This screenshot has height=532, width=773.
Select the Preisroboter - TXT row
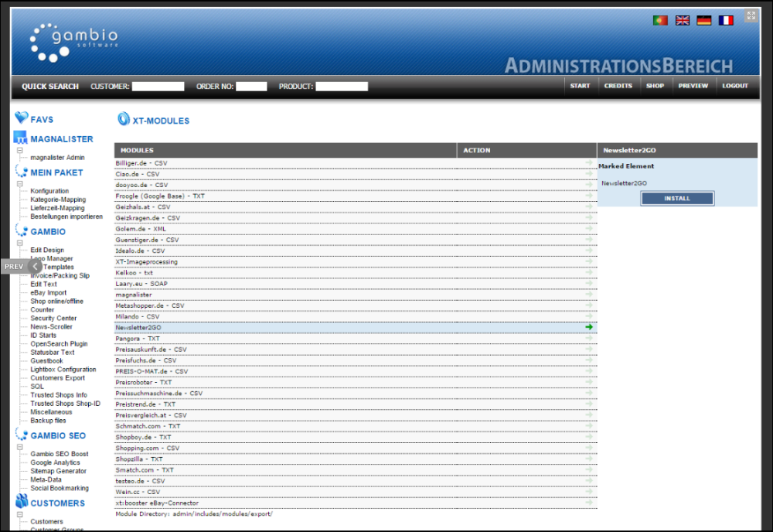pos(356,382)
